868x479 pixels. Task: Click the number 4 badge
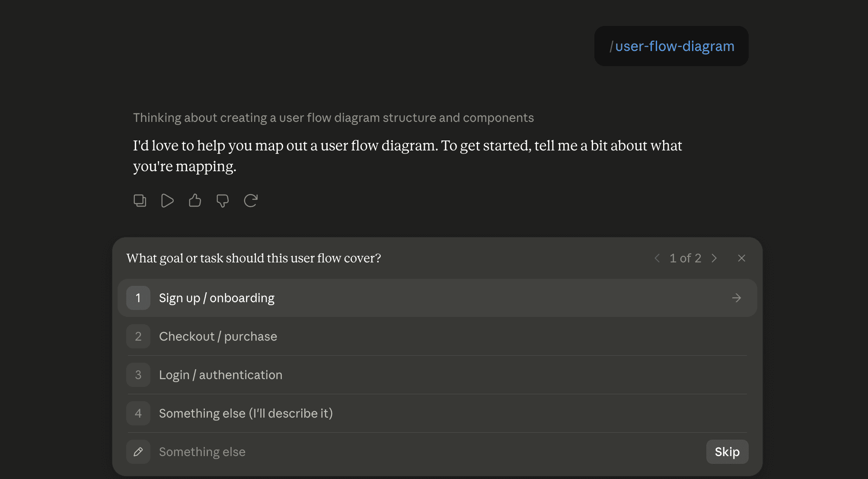(138, 413)
